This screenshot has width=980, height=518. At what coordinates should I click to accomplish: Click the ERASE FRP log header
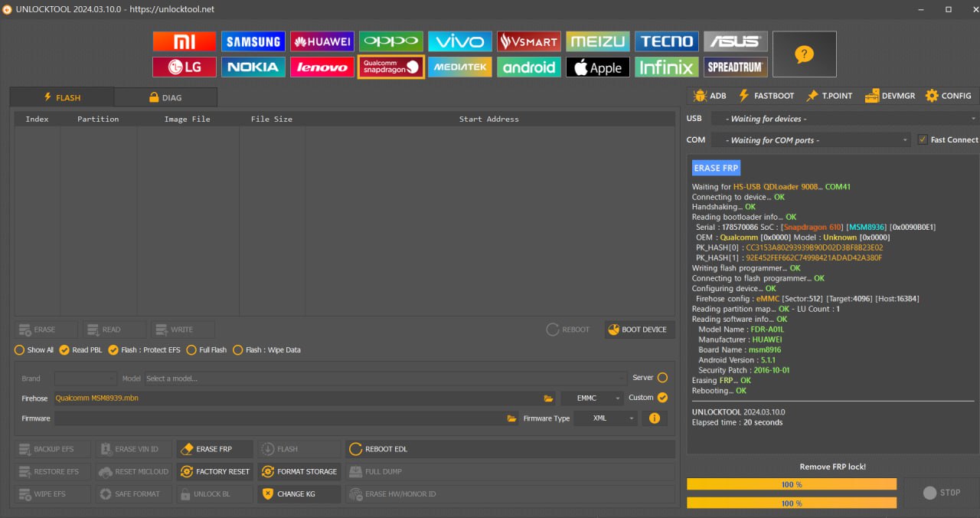(x=716, y=168)
